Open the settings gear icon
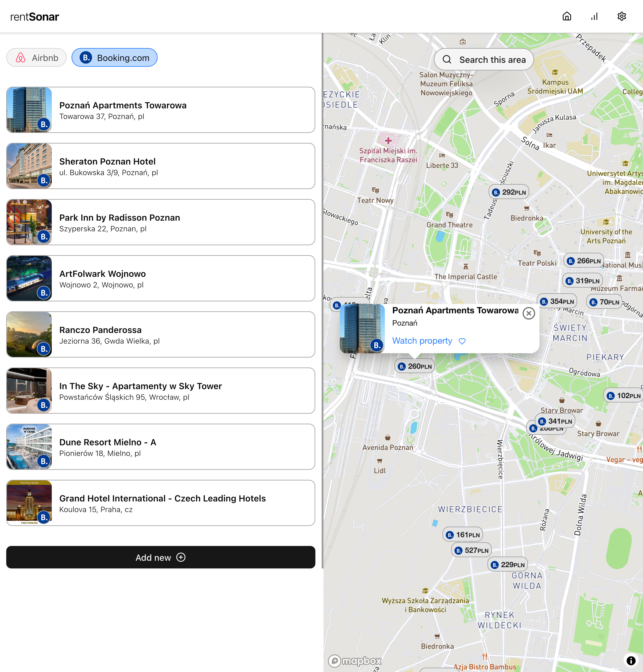 coord(621,16)
